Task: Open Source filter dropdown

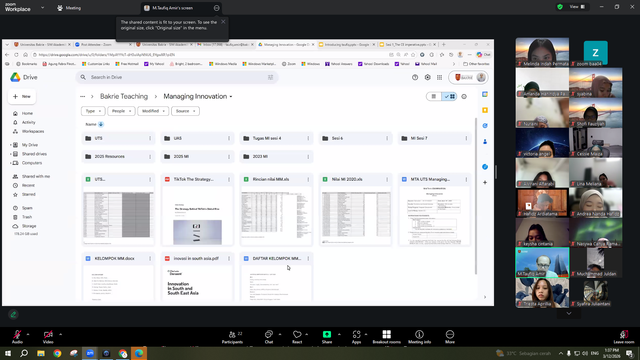Action: coord(185,111)
